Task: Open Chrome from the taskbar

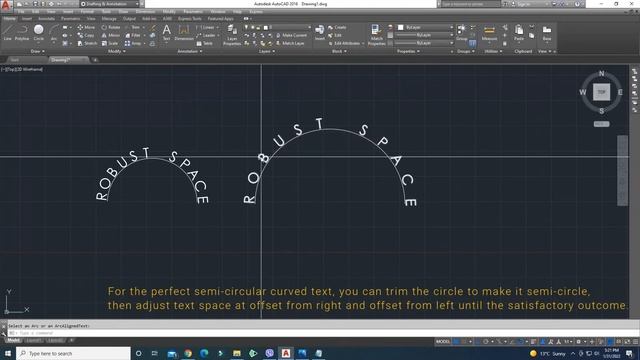Action: [x=188, y=353]
